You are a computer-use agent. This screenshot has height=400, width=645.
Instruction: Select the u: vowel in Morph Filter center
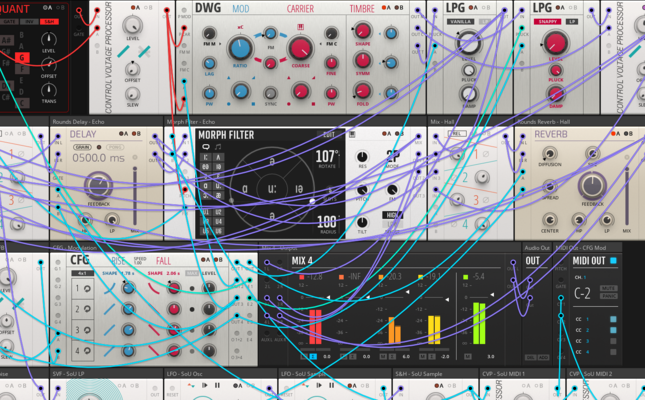click(272, 189)
